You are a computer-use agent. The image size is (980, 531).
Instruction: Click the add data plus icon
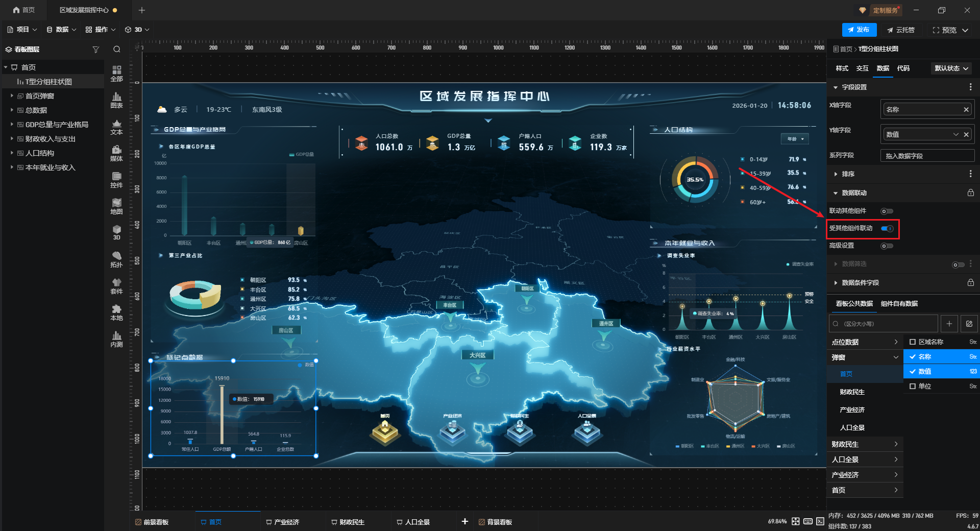click(949, 324)
